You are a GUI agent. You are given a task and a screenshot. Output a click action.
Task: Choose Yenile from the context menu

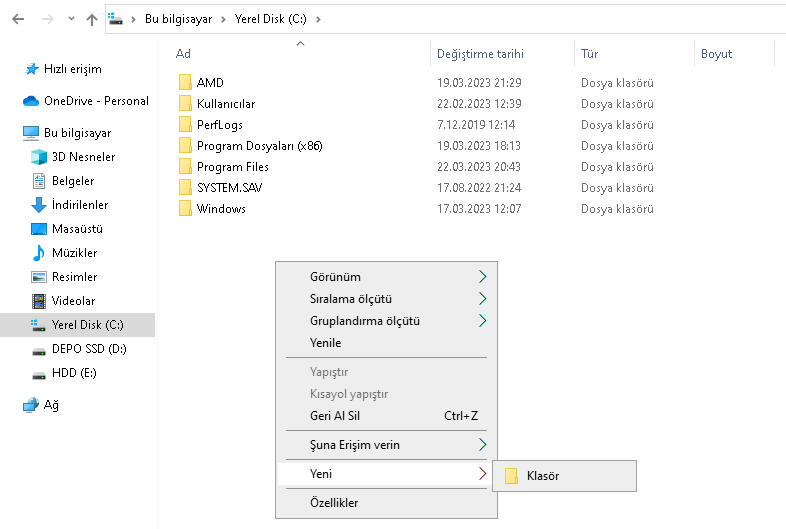pos(326,343)
